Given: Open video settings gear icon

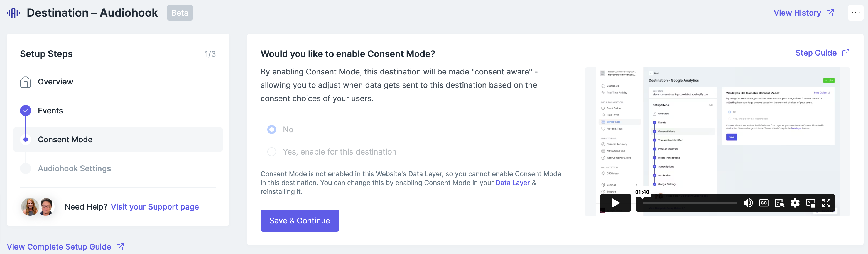Looking at the screenshot, I should [795, 203].
